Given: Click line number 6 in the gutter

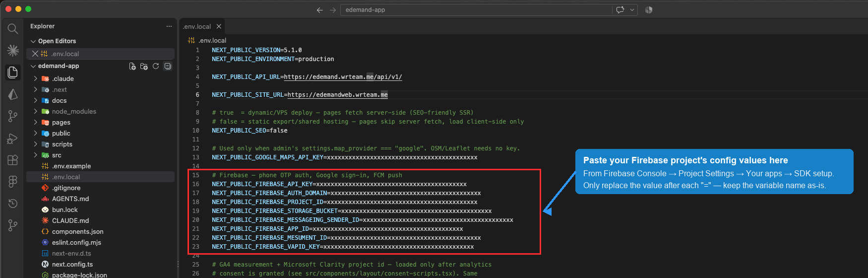Looking at the screenshot, I should [197, 95].
